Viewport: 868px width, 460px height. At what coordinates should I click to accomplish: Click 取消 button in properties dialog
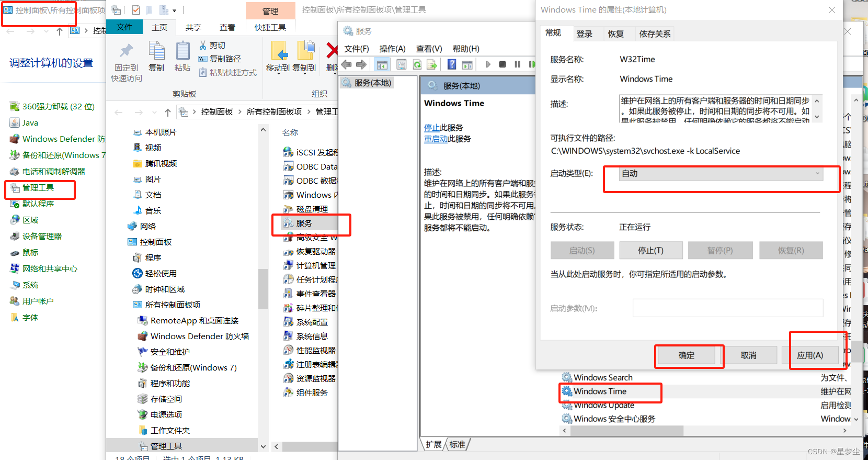(749, 355)
